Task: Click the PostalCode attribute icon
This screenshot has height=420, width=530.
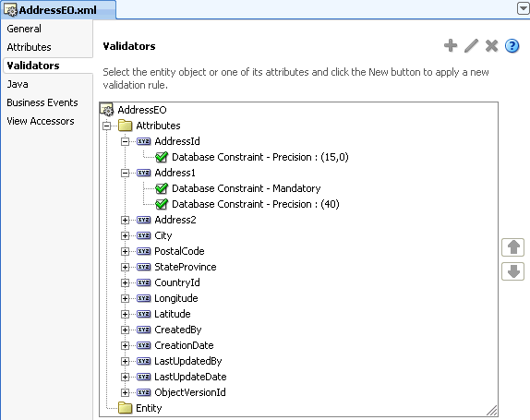Action: point(144,251)
